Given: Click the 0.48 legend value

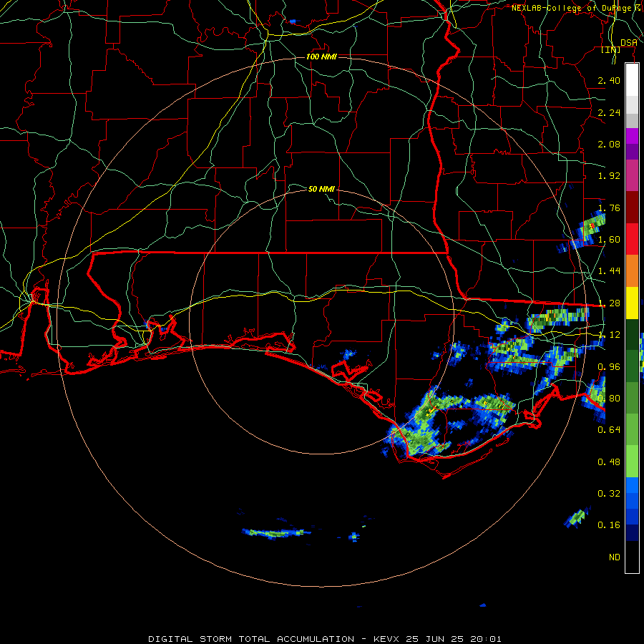Looking at the screenshot, I should 609,462.
